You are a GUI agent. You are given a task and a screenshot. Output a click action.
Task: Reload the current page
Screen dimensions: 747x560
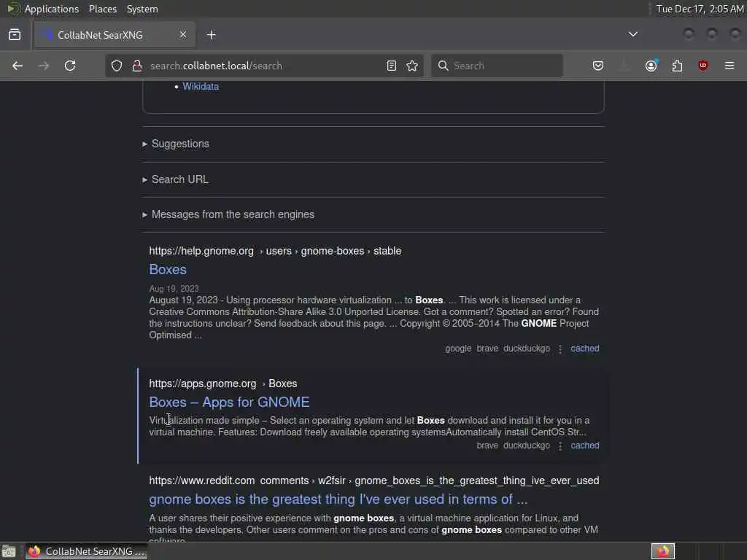[x=70, y=66]
